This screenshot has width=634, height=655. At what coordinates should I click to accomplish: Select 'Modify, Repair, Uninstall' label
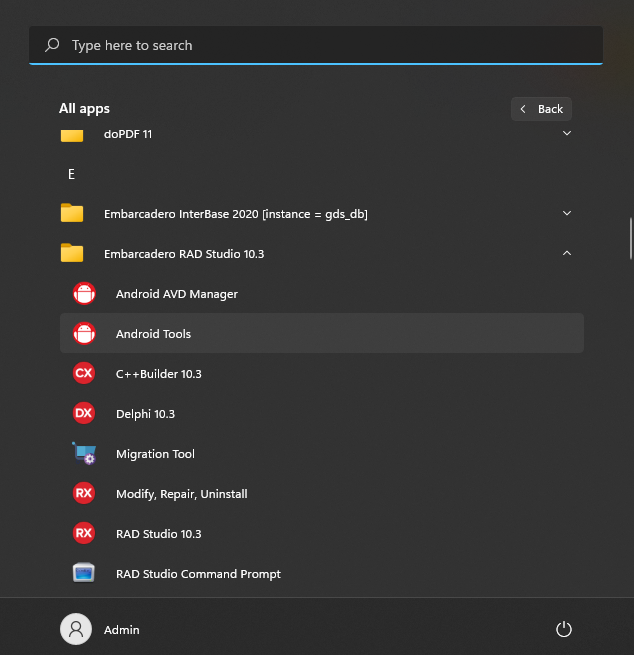coord(182,494)
